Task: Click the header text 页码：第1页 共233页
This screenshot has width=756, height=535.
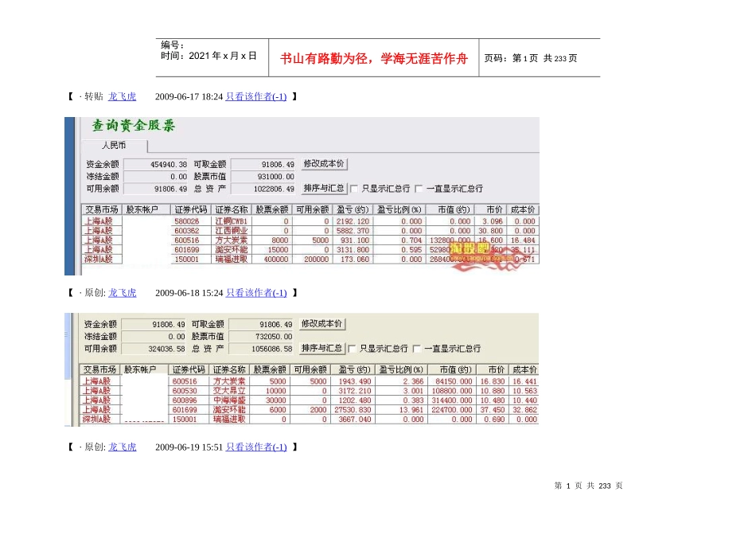Action: (x=530, y=58)
